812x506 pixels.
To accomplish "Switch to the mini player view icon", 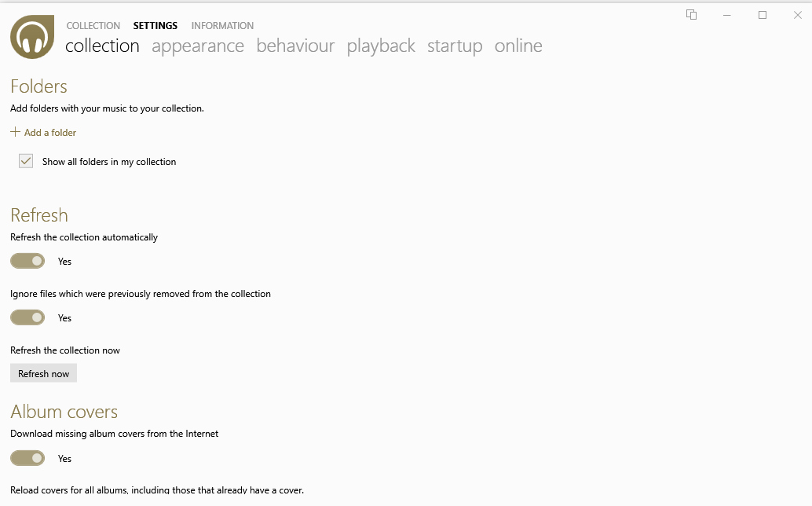I will [692, 15].
